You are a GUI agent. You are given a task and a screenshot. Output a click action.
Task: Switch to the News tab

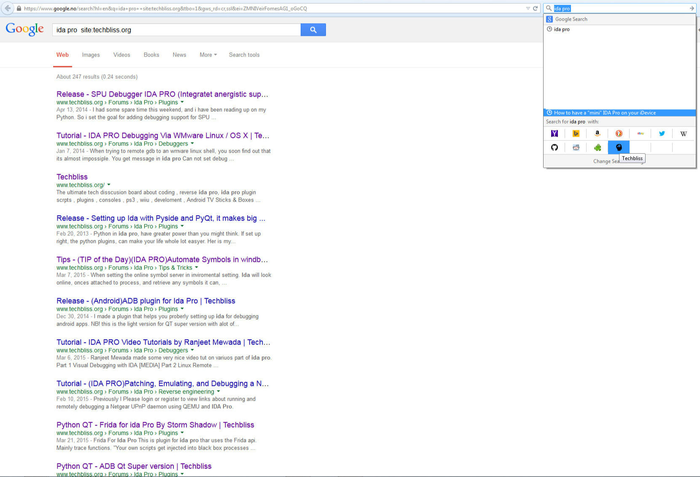(179, 55)
